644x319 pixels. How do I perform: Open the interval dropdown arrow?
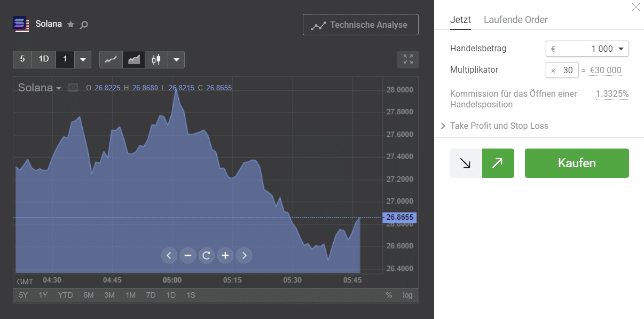pos(83,59)
